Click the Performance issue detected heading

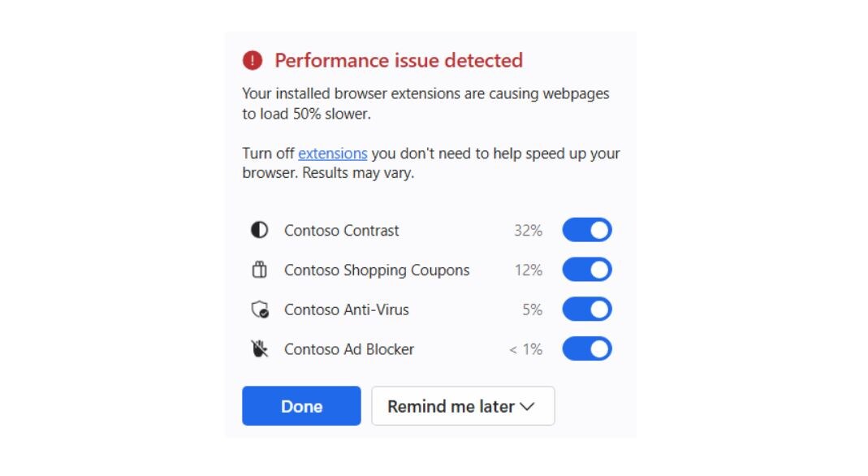tap(399, 60)
